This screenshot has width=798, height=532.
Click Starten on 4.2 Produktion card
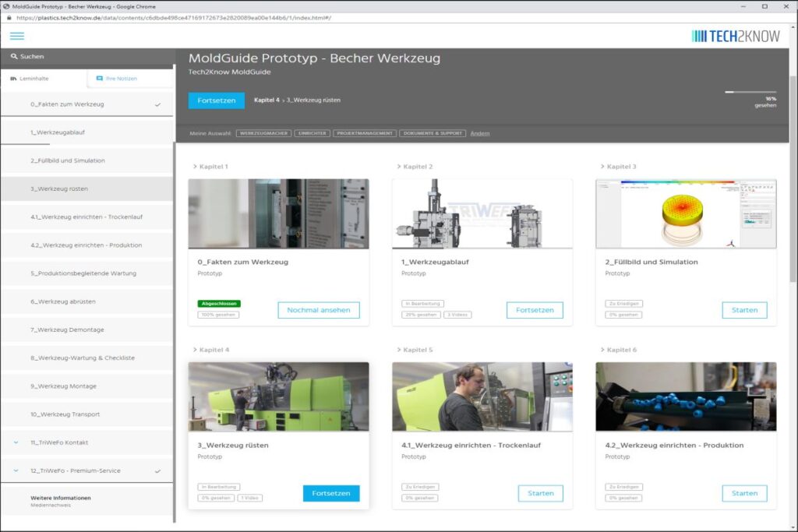click(744, 493)
